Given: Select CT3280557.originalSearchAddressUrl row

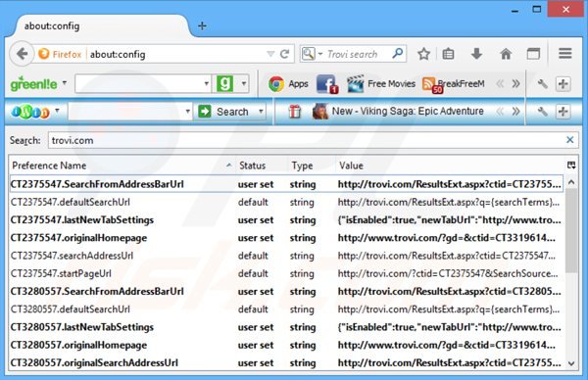Looking at the screenshot, I should tap(286, 362).
